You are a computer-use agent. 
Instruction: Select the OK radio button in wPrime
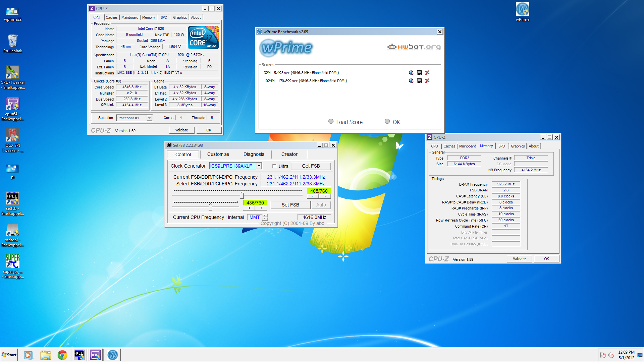click(387, 122)
